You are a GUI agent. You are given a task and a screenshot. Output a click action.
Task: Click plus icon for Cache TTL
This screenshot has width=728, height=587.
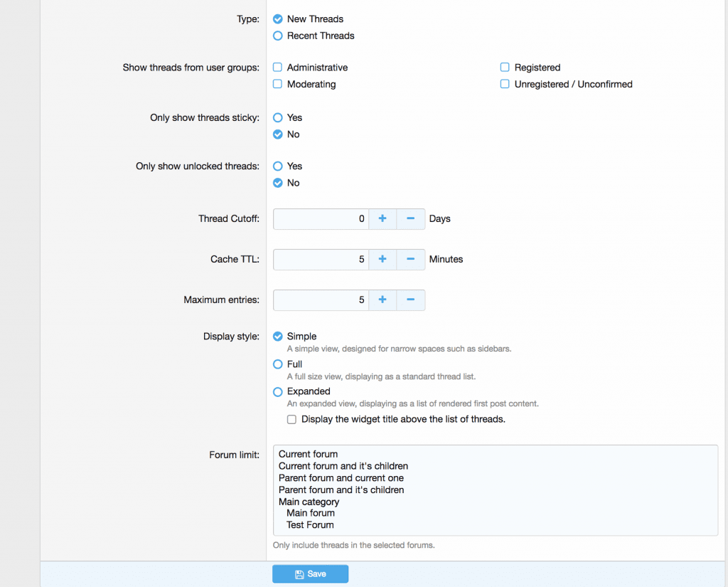382,259
